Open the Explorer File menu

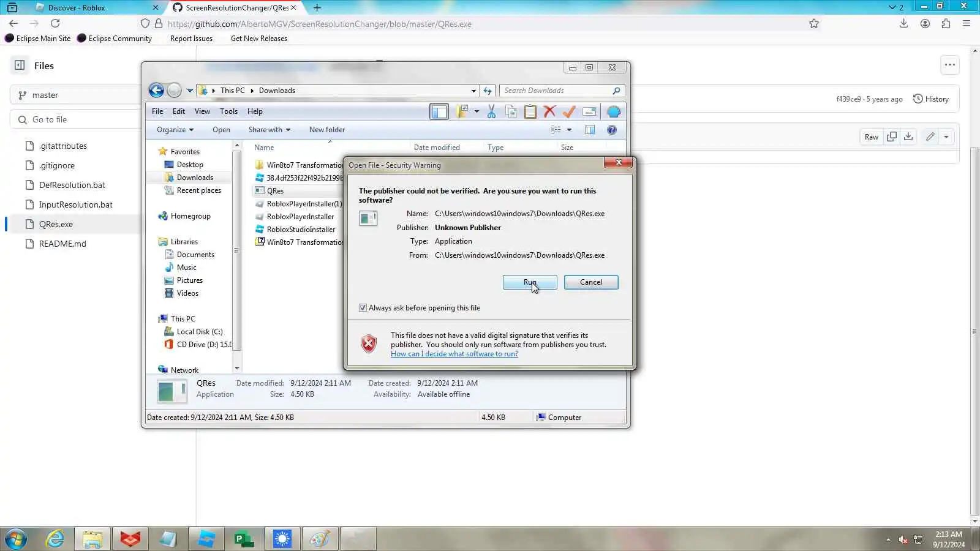(x=157, y=111)
